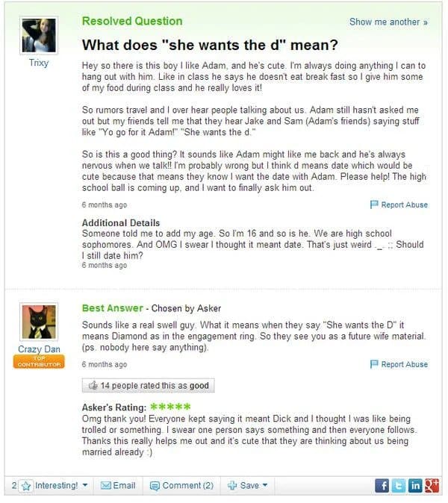Click Show me another link
Viewport: 448px width, 503px height.
pos(388,22)
